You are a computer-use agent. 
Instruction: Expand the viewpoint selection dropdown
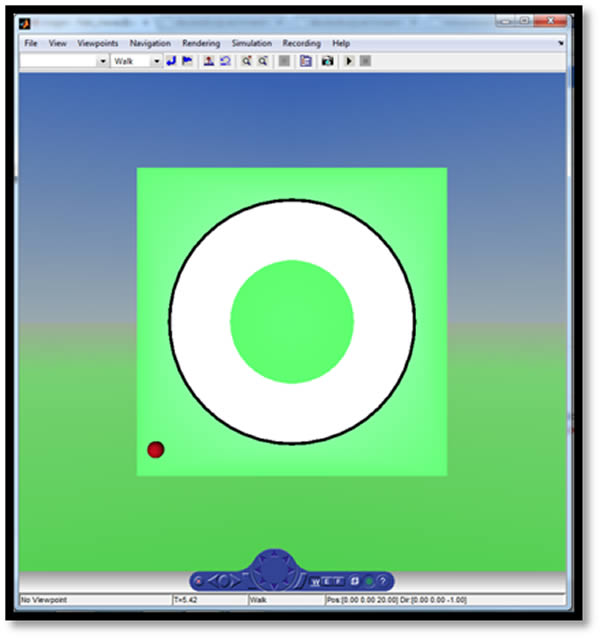[x=102, y=61]
